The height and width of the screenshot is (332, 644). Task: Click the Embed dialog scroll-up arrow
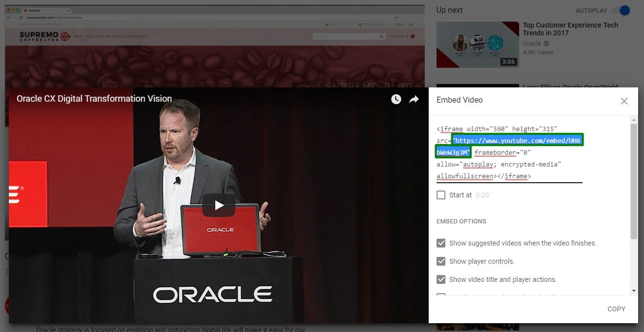click(x=634, y=119)
